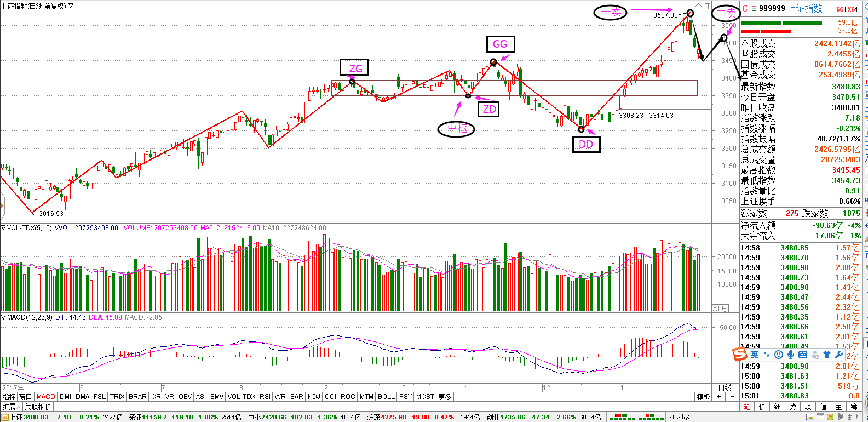Screen dimensions: 868x422
Task: Select the 联 tab in right panel
Action: 808,407
